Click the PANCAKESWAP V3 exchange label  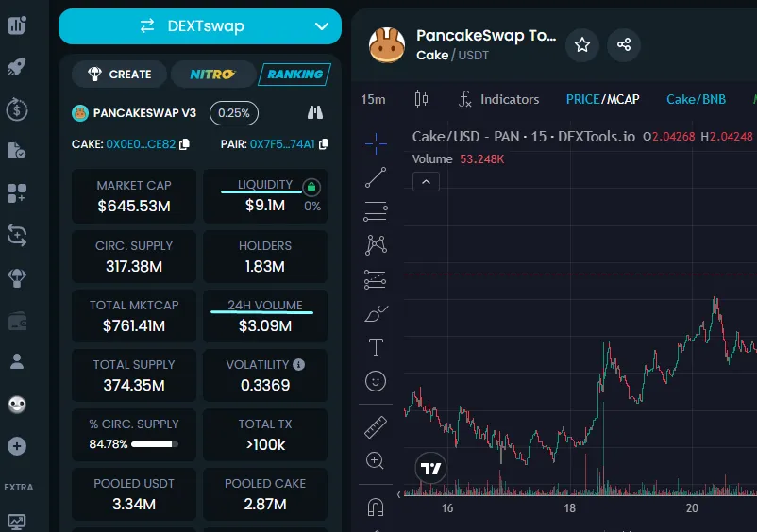144,113
